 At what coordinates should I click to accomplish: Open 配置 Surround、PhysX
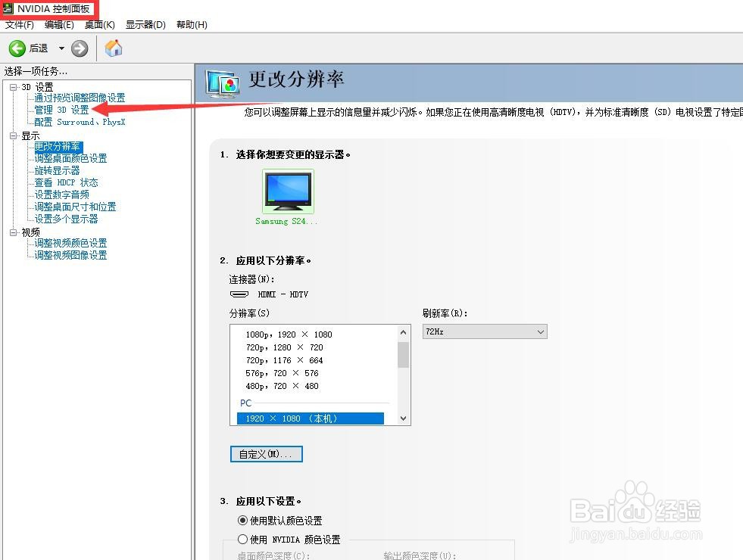coord(80,122)
